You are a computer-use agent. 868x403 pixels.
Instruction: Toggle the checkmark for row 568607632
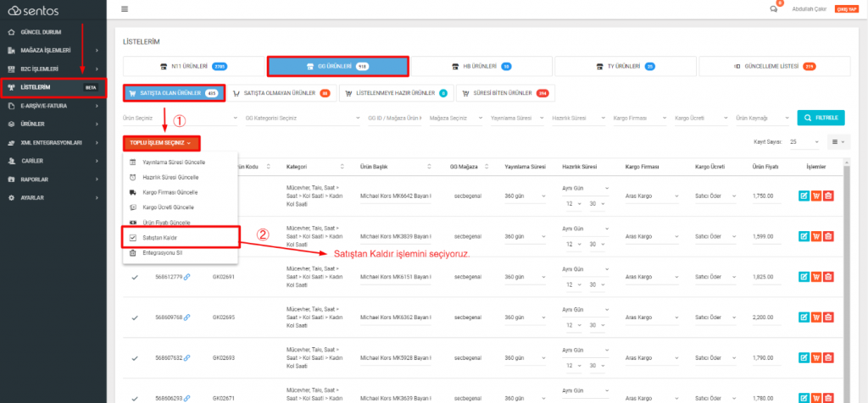135,358
